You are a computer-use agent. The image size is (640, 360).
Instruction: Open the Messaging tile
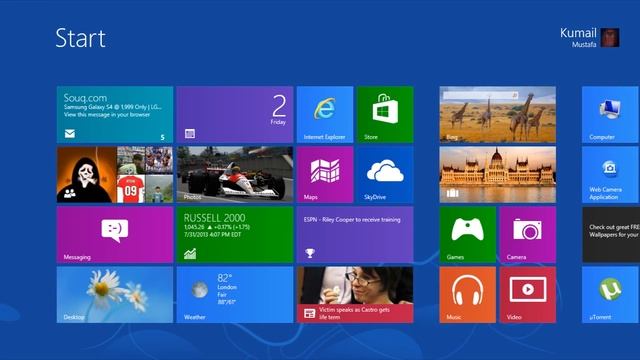115,235
